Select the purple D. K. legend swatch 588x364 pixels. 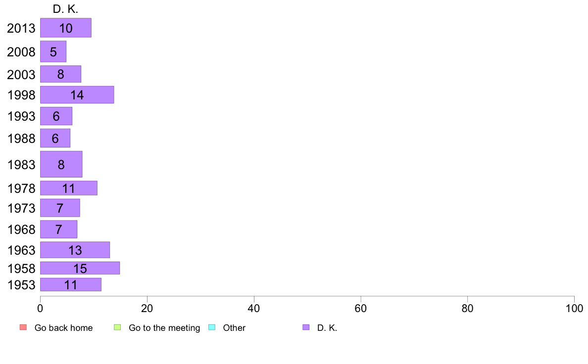(x=306, y=327)
